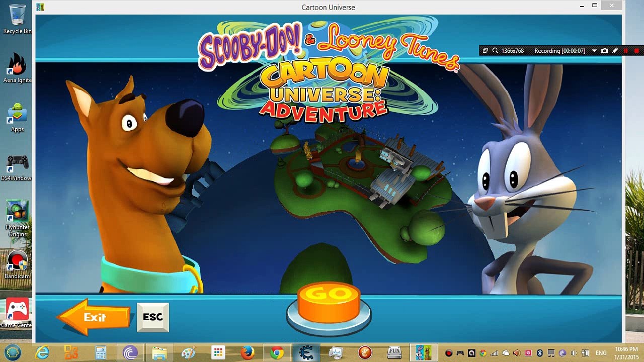Open the Recycle Bin desktop icon
Screen dimensions: 644x362
tap(17, 19)
